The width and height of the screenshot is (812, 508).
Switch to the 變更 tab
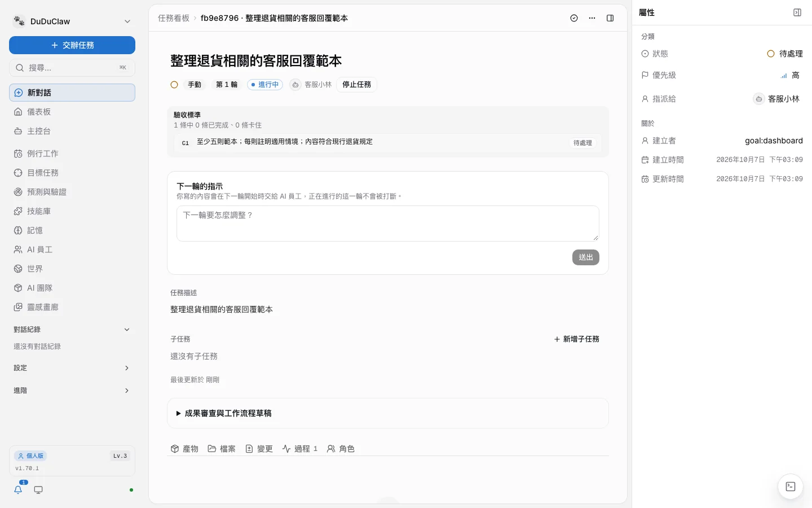click(259, 449)
